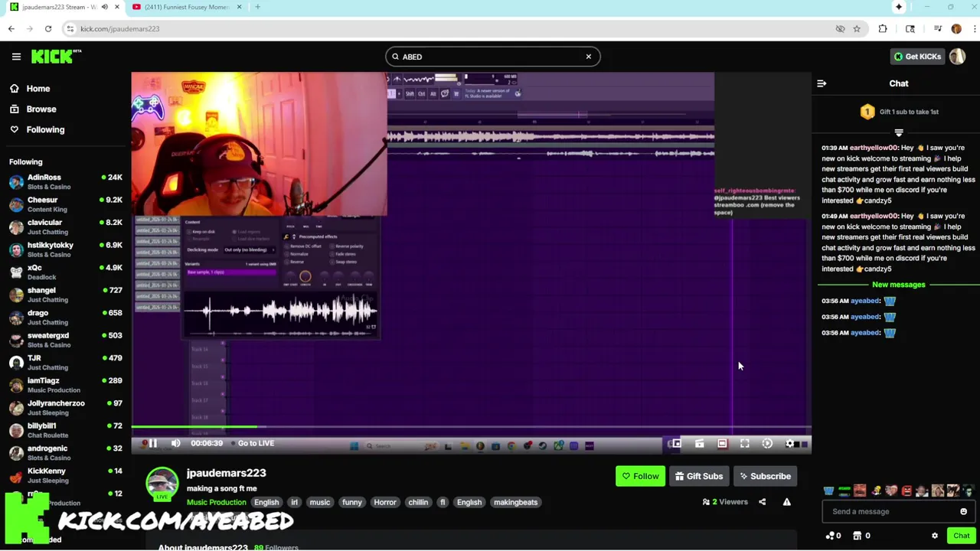Open clavicular channel in sidebar

click(x=65, y=227)
